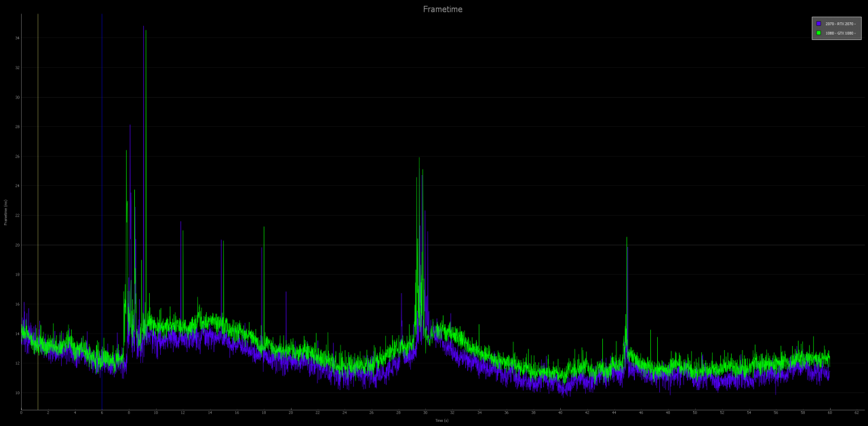Click the purple RTX 2070 legend swatch
Viewport: 868px width, 426px height.
point(818,24)
